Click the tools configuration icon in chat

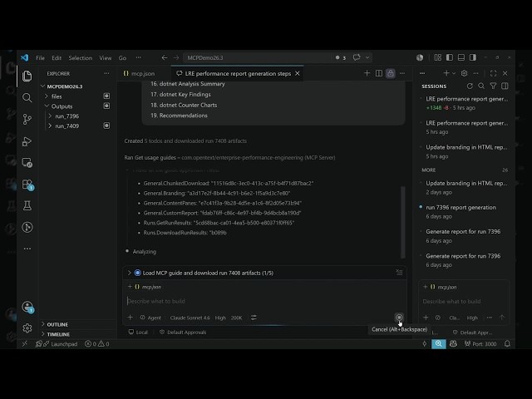point(254,318)
